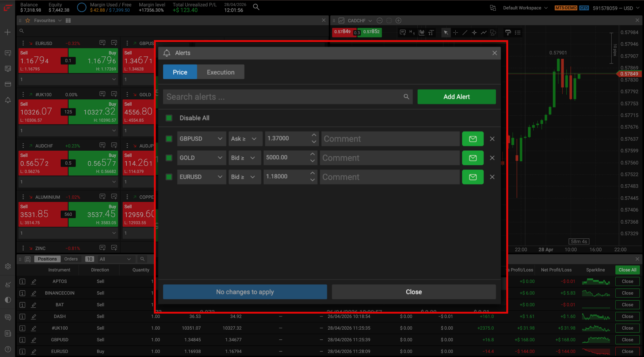
Task: Toggle the EURUSD alert checkbox
Action: [169, 177]
